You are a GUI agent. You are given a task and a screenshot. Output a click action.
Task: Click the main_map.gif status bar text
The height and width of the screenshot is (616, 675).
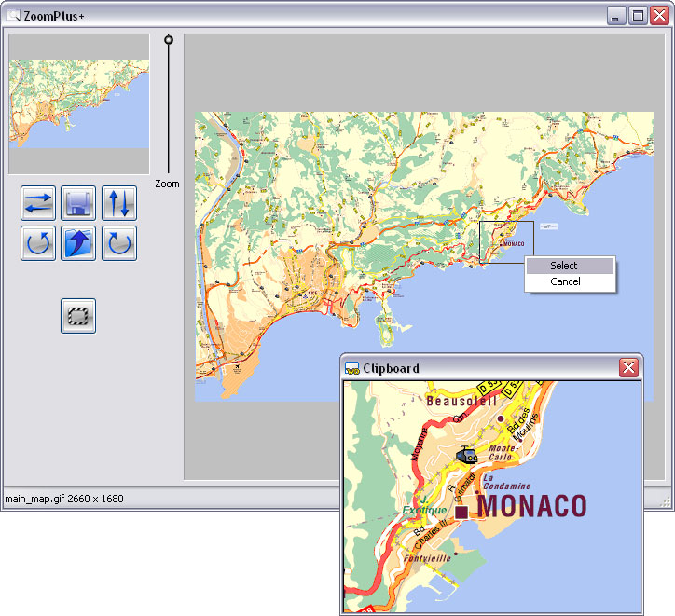[x=64, y=499]
